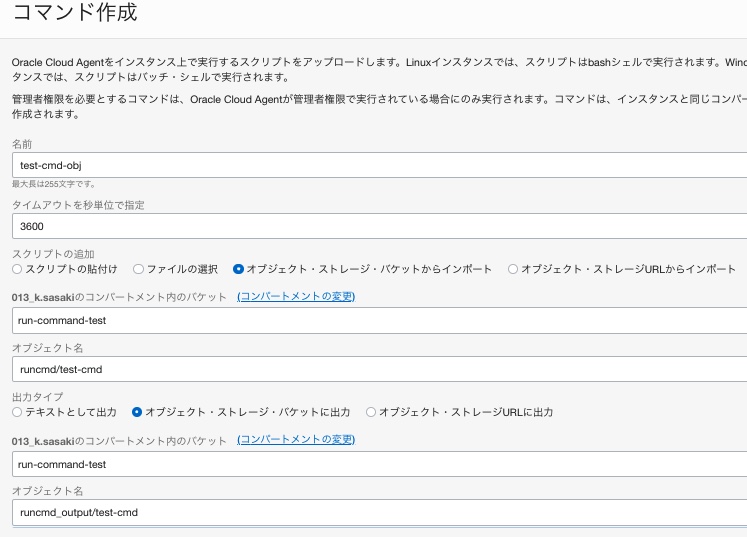Image resolution: width=747 pixels, height=537 pixels.
Task: Choose オブジェクト・ストレージ・バケットからインポート radio button
Action: tap(238, 269)
